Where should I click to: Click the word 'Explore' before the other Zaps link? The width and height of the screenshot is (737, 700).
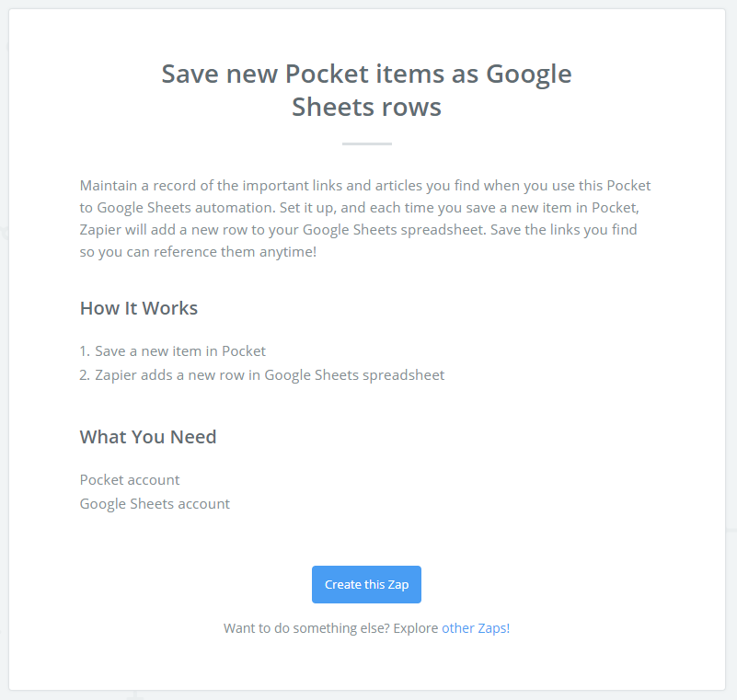pyautogui.click(x=416, y=628)
